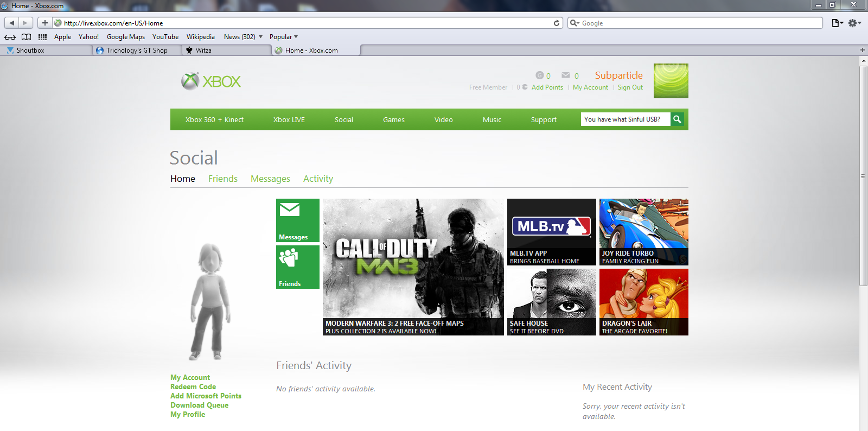Click the vertical scrollbar thumb
The width and height of the screenshot is (868, 431).
(x=864, y=175)
